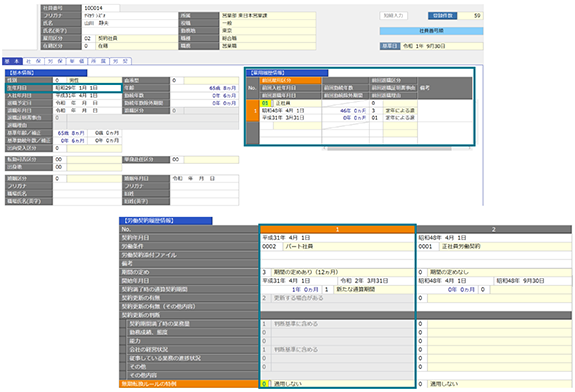Click the 46年 0ヵ月 tenure cell

click(345, 110)
